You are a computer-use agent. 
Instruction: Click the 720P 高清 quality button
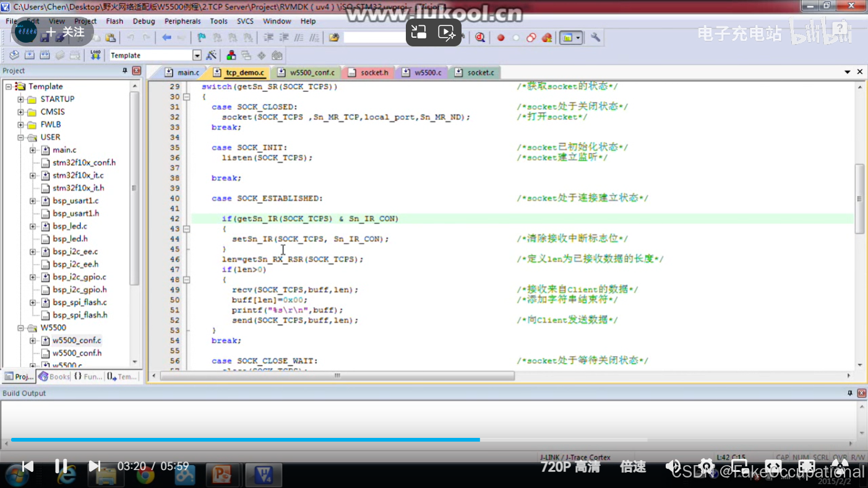click(570, 466)
